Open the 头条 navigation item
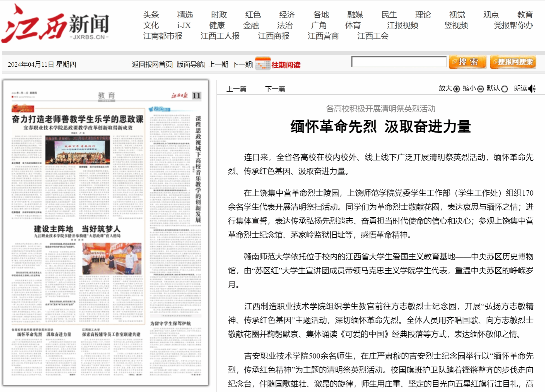The width and height of the screenshot is (545, 392). [x=151, y=15]
